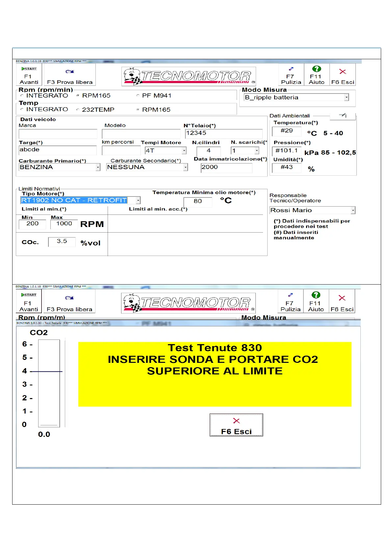Click F6 Esci in lower window toolbar

click(342, 301)
